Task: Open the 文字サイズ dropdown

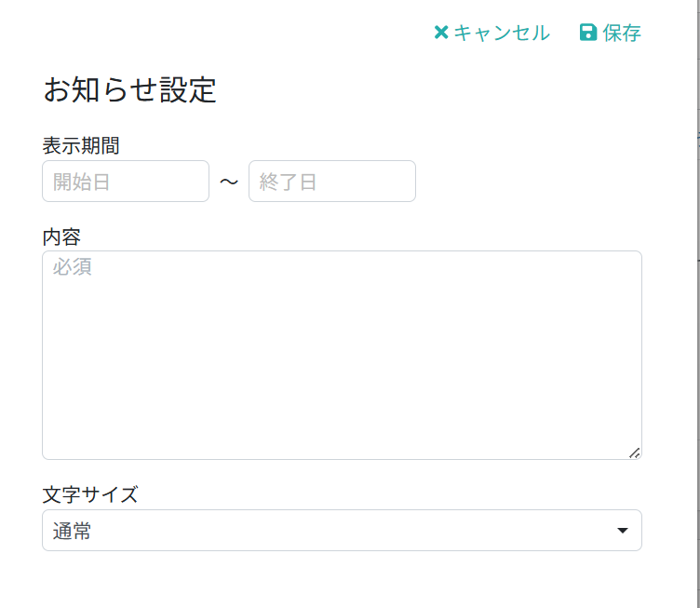Action: [x=342, y=531]
